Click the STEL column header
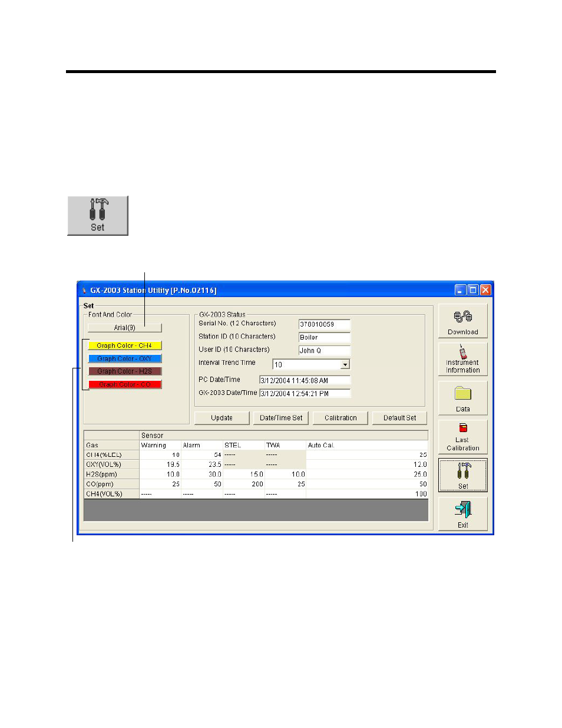The height and width of the screenshot is (728, 562). click(x=243, y=445)
